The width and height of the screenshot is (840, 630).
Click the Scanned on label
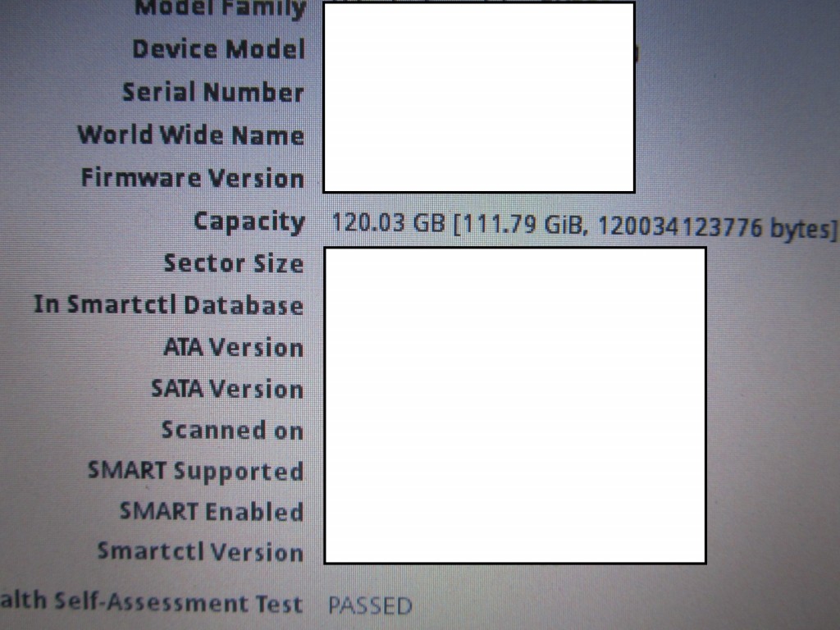click(232, 430)
